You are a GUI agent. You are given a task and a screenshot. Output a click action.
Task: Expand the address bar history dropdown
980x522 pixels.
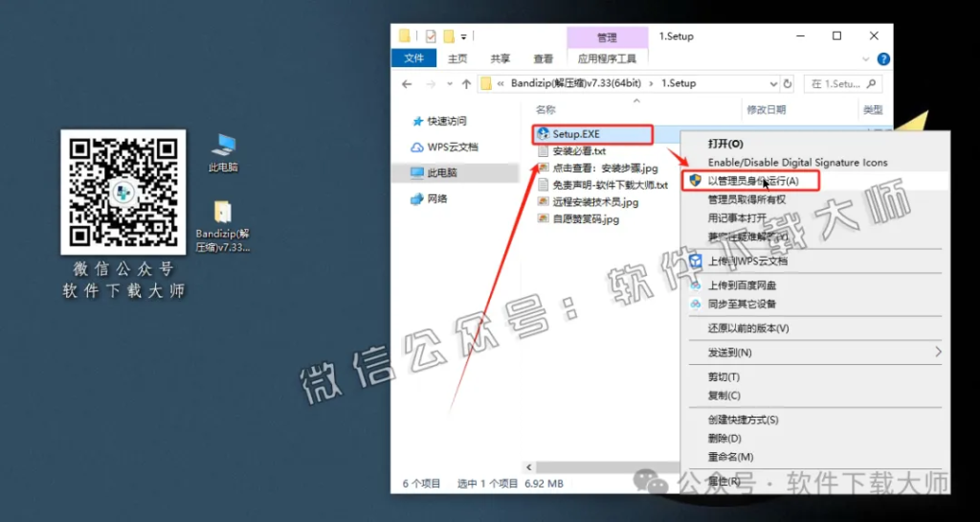[773, 83]
